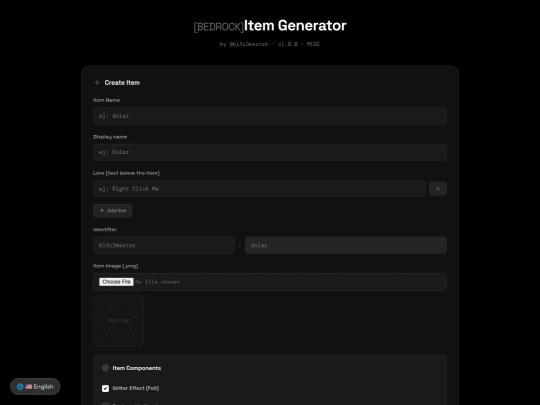This screenshot has height=405, width=540.
Task: Toggle the Glitter Effect (Foil) checkbox
Action: pyautogui.click(x=105, y=388)
